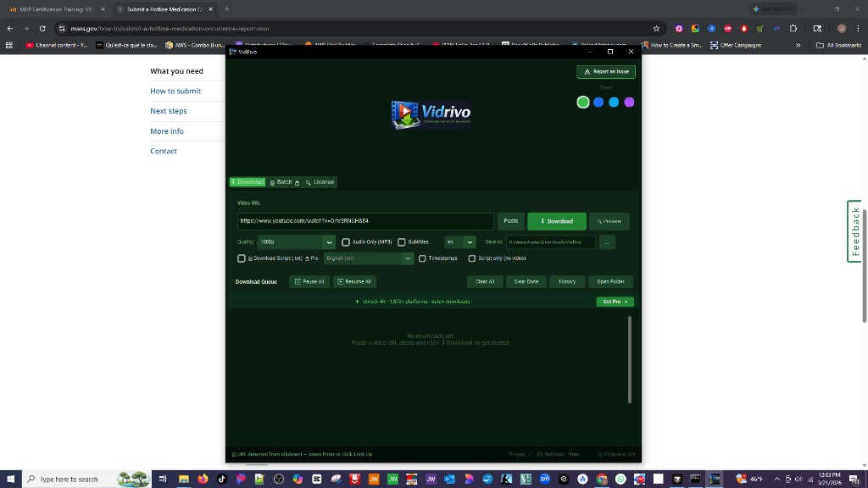Open Chrome extensions puzzle icon

point(793,28)
